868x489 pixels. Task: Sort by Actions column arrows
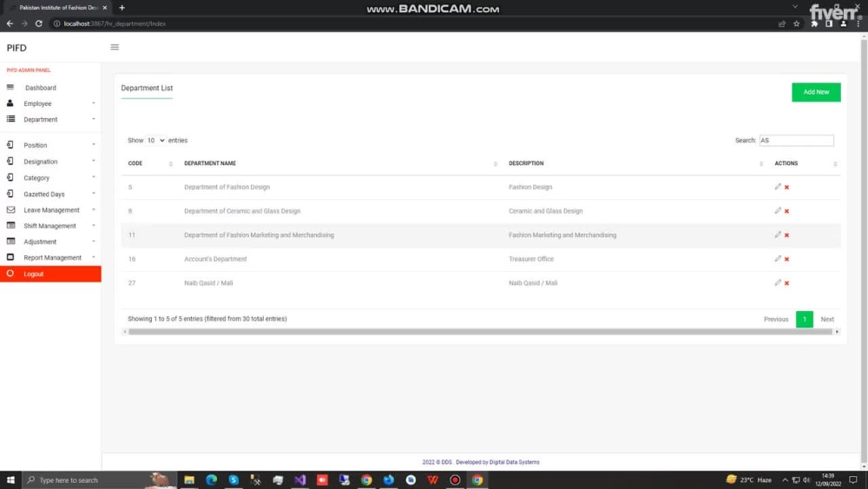pos(835,164)
